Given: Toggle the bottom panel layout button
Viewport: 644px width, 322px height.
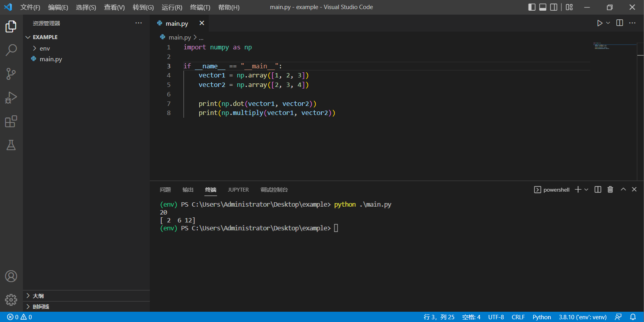Looking at the screenshot, I should 543,7.
